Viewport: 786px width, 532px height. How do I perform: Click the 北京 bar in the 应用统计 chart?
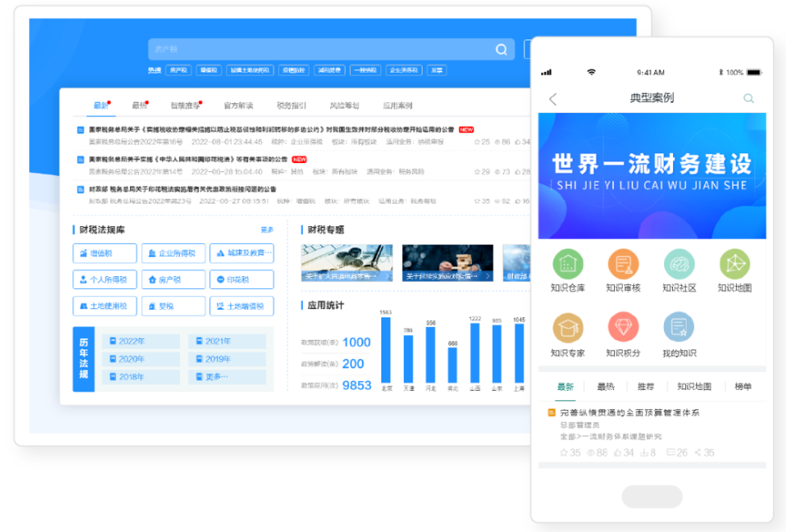[x=386, y=349]
